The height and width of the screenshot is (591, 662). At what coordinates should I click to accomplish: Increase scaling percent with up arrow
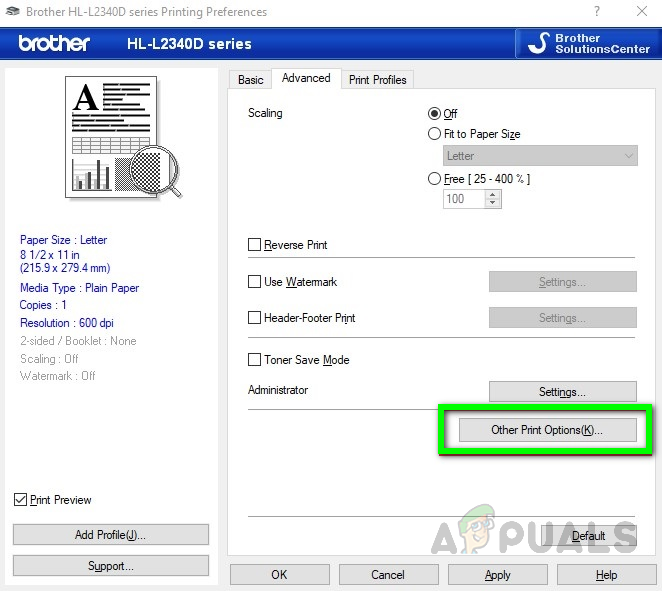(493, 195)
